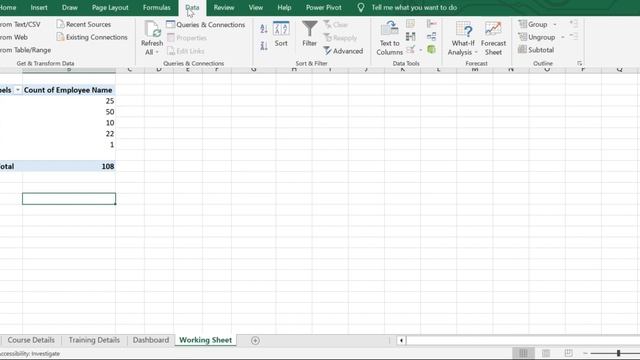Viewport: 640px width, 360px height.
Task: Open Advanced filter options
Action: point(343,51)
